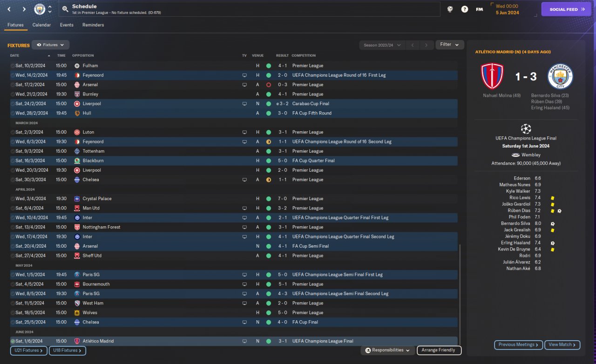Click the Nottingham Forest club badge
The width and height of the screenshot is (596, 364).
pos(77,227)
